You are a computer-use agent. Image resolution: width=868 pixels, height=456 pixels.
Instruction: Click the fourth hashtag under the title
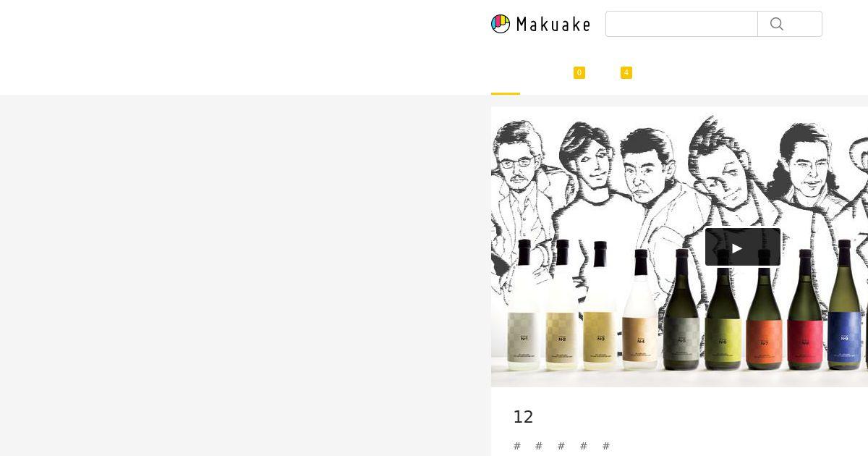pos(584,446)
